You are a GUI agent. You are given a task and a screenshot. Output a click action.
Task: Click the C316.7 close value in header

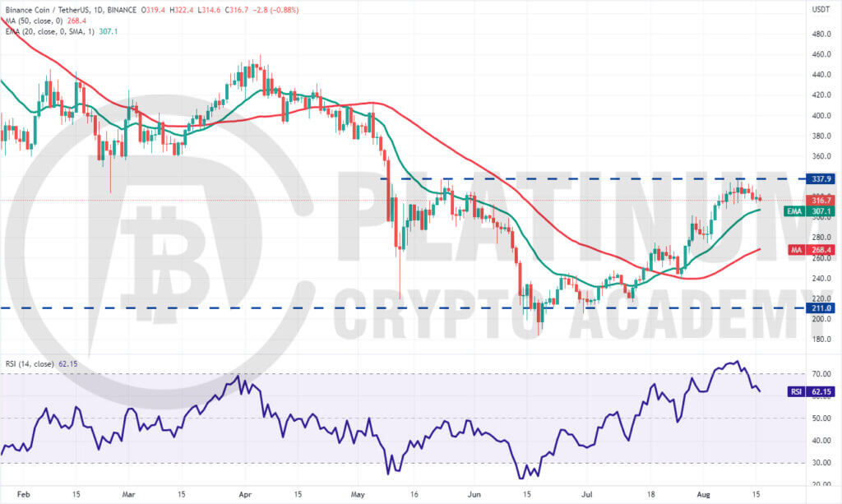(237, 10)
